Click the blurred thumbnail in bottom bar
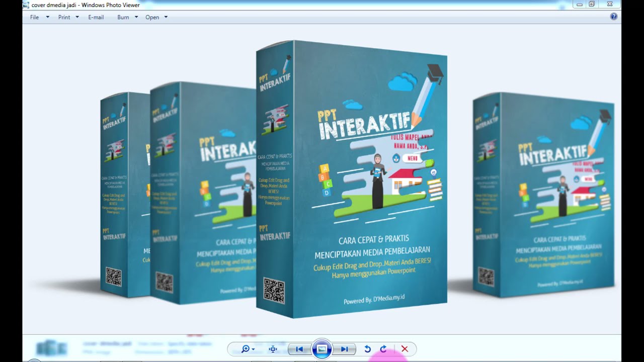This screenshot has width=644, height=362. [51, 348]
